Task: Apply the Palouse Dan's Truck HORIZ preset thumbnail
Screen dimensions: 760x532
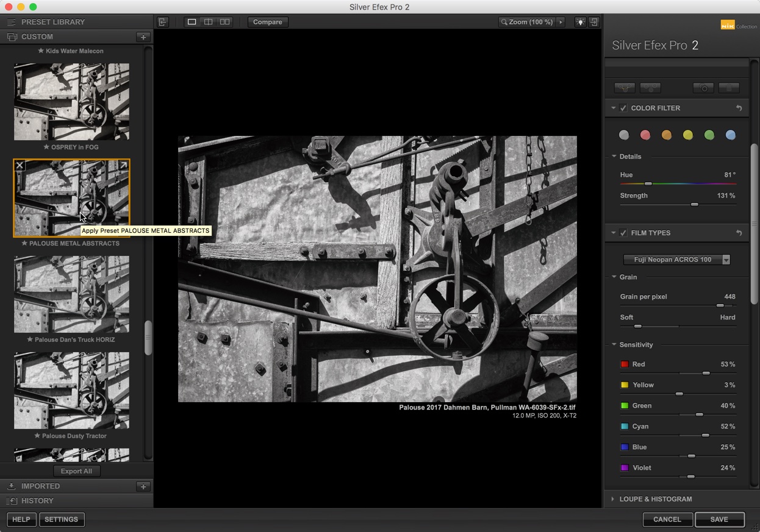Action: pyautogui.click(x=71, y=294)
